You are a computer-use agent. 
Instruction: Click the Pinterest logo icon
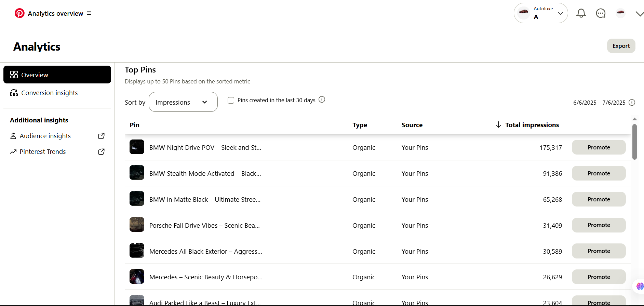pos(19,13)
